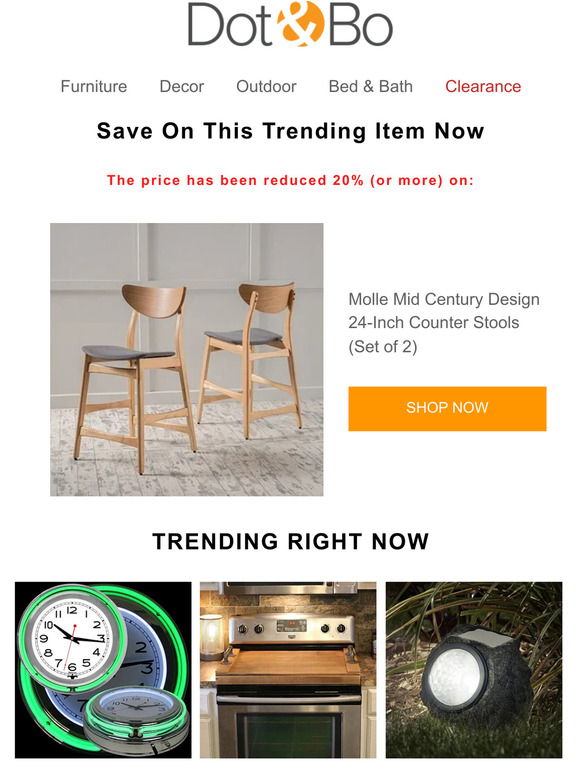Screen dimensions: 580x774
Task: Click the small neon clock at bottom
Action: tap(137, 721)
